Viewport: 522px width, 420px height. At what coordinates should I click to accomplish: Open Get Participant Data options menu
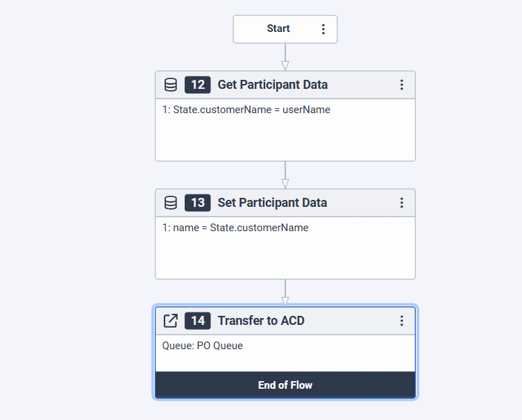pos(401,85)
